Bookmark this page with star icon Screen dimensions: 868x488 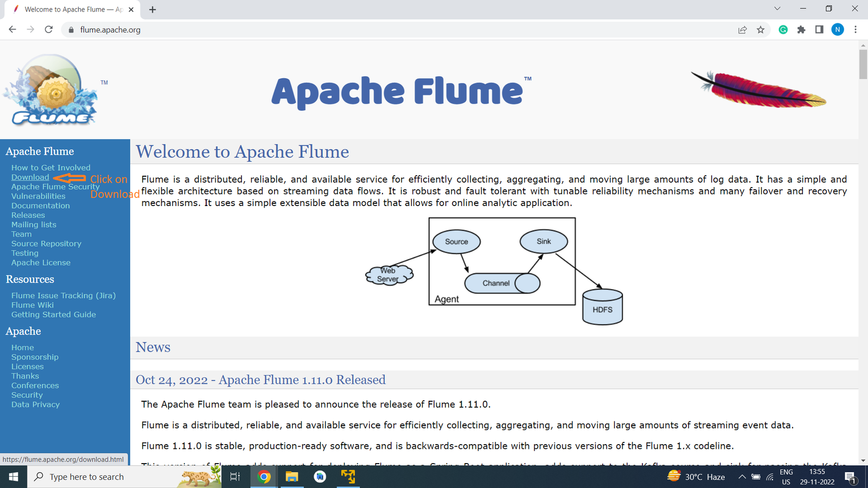[761, 30]
